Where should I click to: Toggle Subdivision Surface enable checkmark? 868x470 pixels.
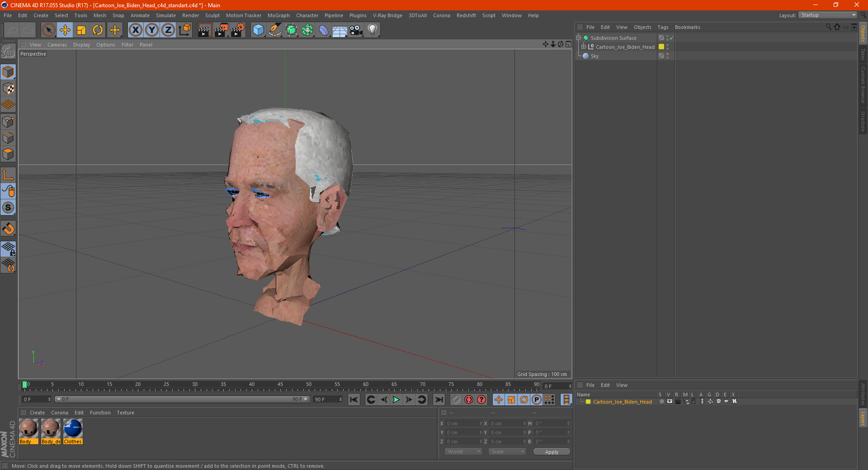(672, 38)
